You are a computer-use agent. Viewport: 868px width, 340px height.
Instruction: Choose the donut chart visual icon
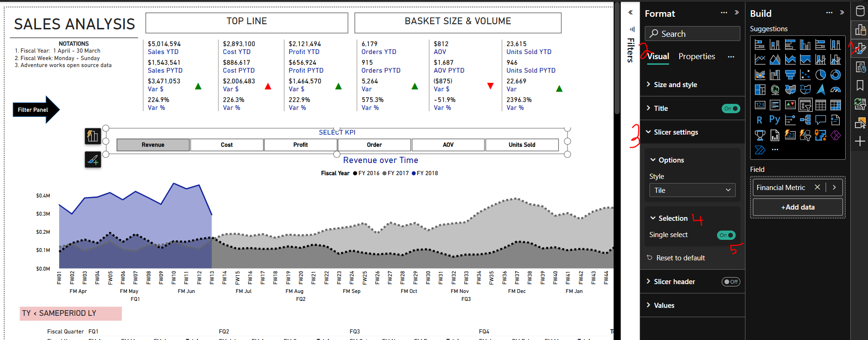(836, 75)
